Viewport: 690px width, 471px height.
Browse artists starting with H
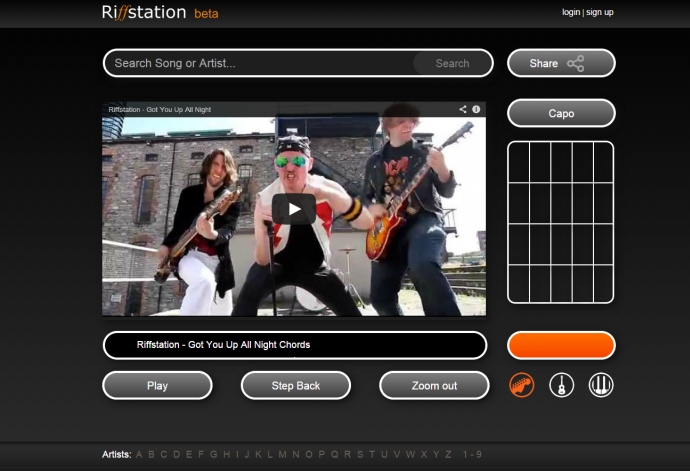(x=227, y=454)
